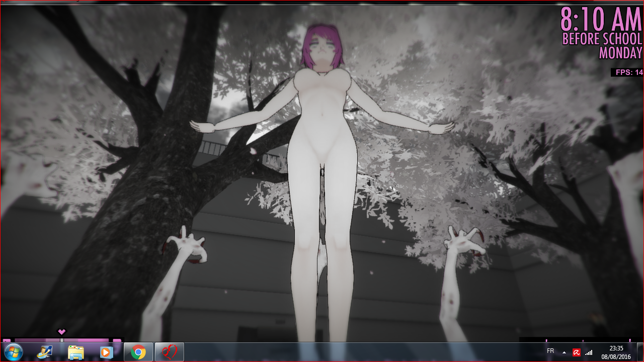Launch Windows Media Player from taskbar
The height and width of the screenshot is (362, 644).
[x=106, y=352]
